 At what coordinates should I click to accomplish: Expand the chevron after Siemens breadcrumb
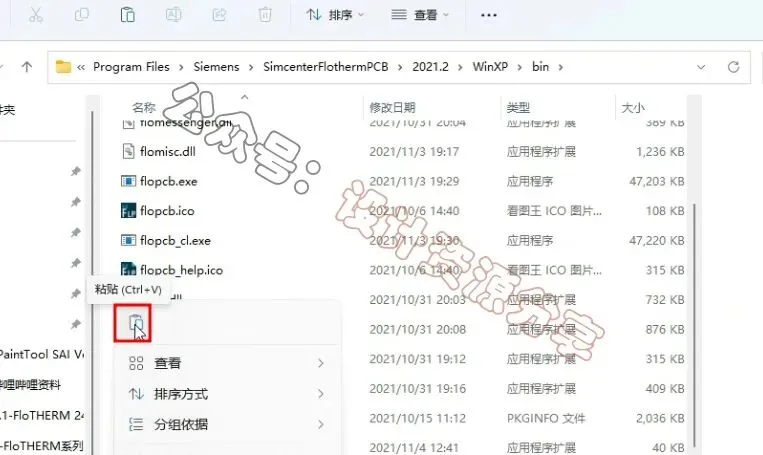pyautogui.click(x=251, y=67)
